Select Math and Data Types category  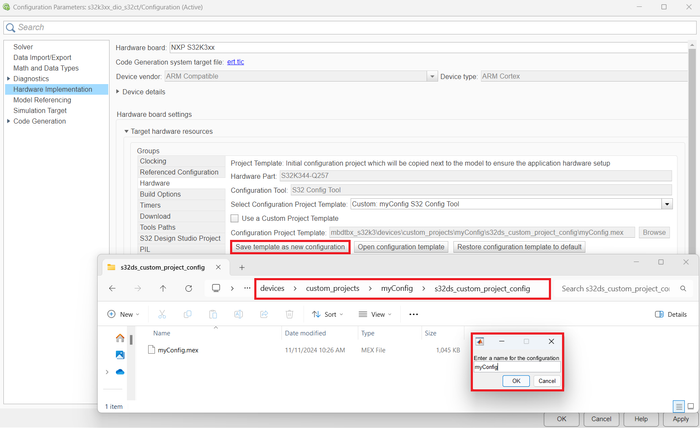coord(46,68)
